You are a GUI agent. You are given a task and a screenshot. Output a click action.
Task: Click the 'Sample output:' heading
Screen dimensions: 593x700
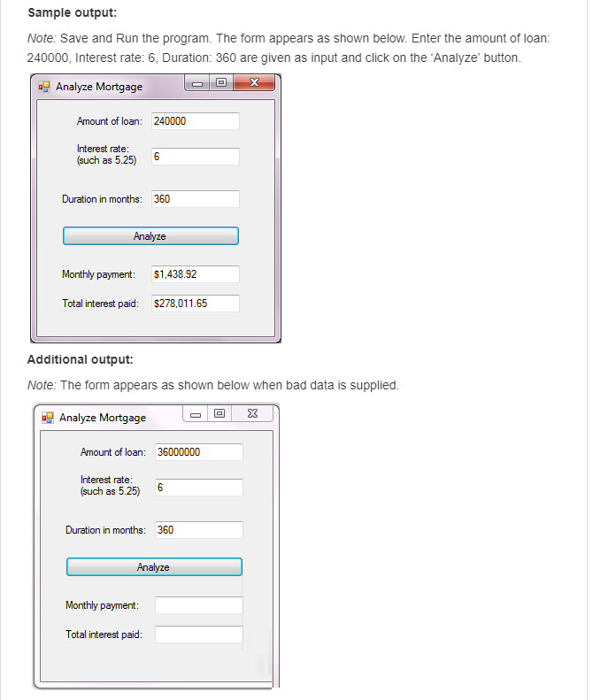click(x=73, y=13)
